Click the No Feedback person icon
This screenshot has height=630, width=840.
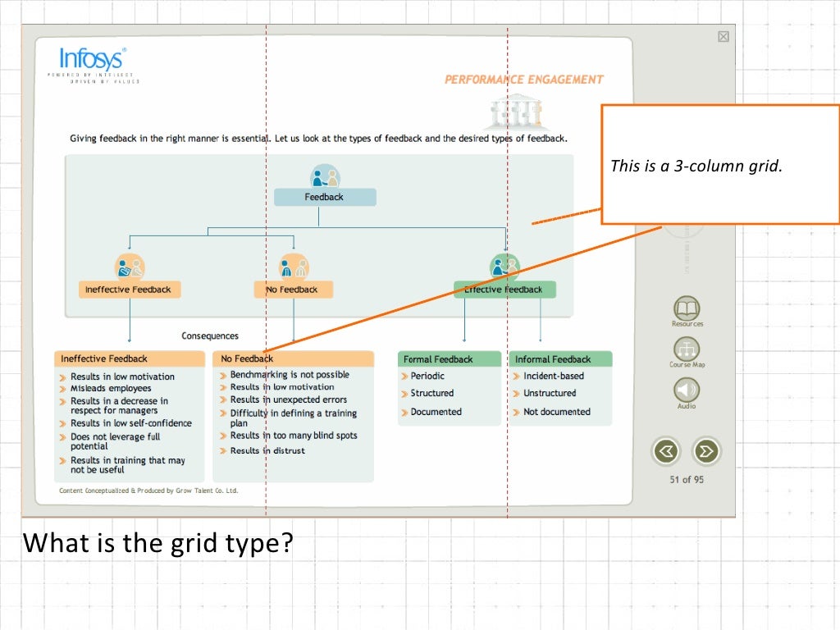pyautogui.click(x=294, y=267)
